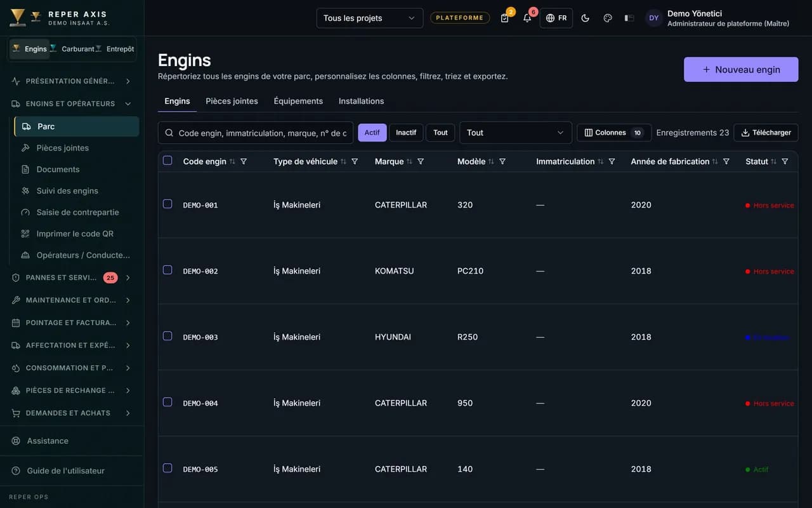
Task: Switch to dark mode with moon icon
Action: (586, 18)
